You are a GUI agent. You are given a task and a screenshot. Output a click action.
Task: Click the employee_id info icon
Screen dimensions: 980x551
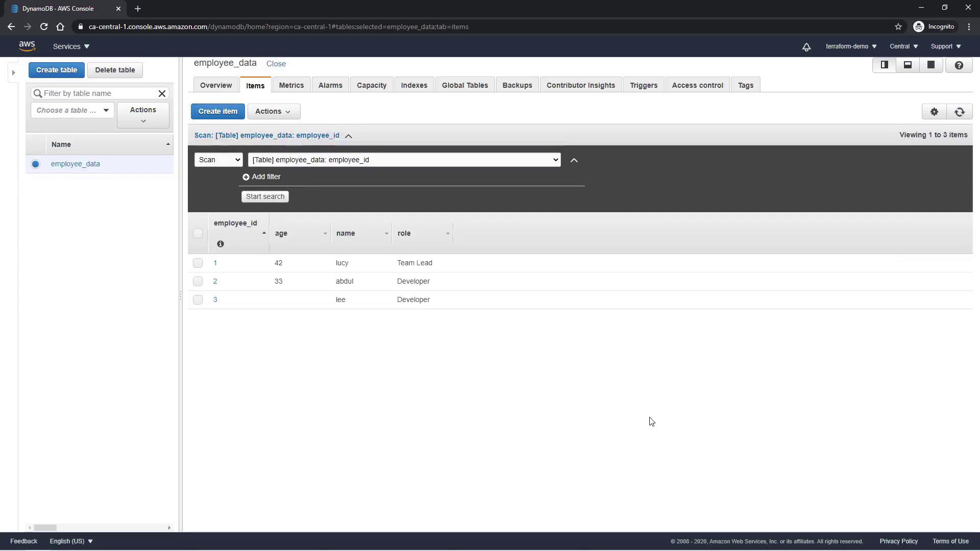pos(220,244)
